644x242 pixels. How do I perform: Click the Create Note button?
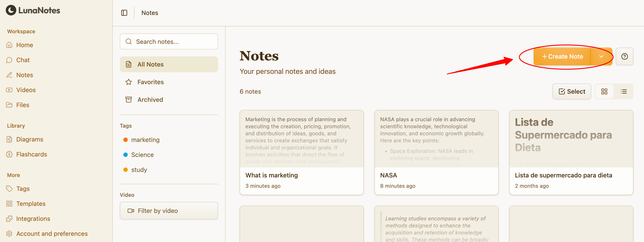[x=562, y=57]
